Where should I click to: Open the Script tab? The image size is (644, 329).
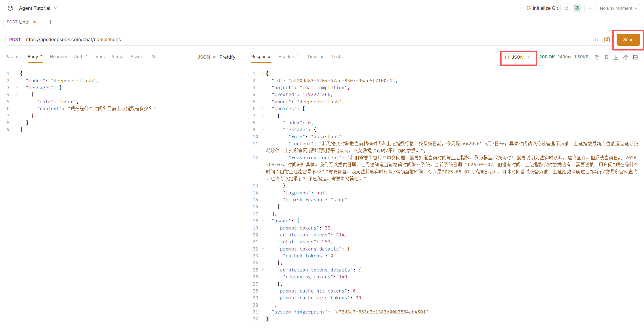click(118, 57)
